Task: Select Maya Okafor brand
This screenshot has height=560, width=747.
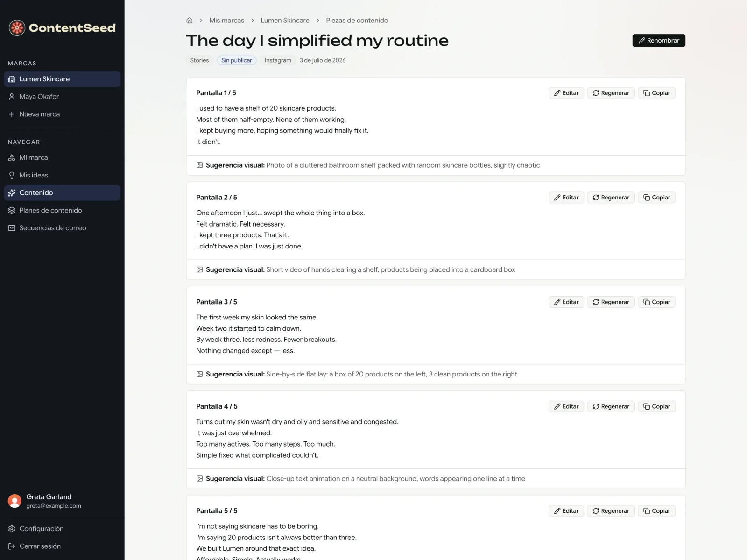Action: tap(62, 97)
